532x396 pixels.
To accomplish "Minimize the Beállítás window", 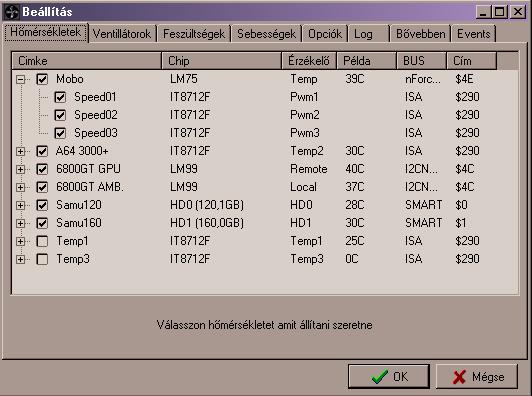I will point(483,12).
